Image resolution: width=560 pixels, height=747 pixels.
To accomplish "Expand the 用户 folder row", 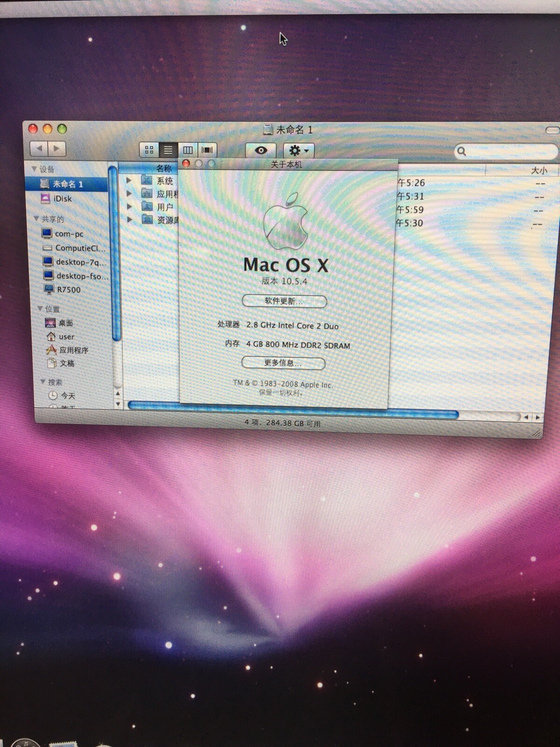I will click(130, 206).
